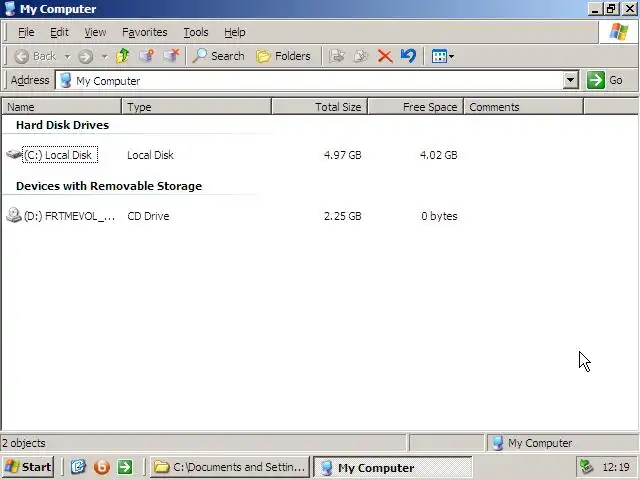Open the File menu
The width and height of the screenshot is (640, 480).
coord(26,32)
